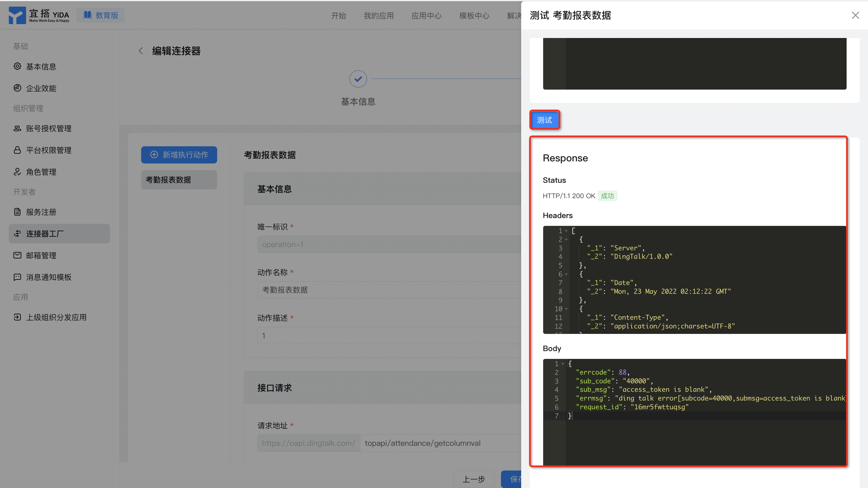Click the 企业效能 pie chart icon
Viewport: 868px width, 488px height.
[17, 88]
